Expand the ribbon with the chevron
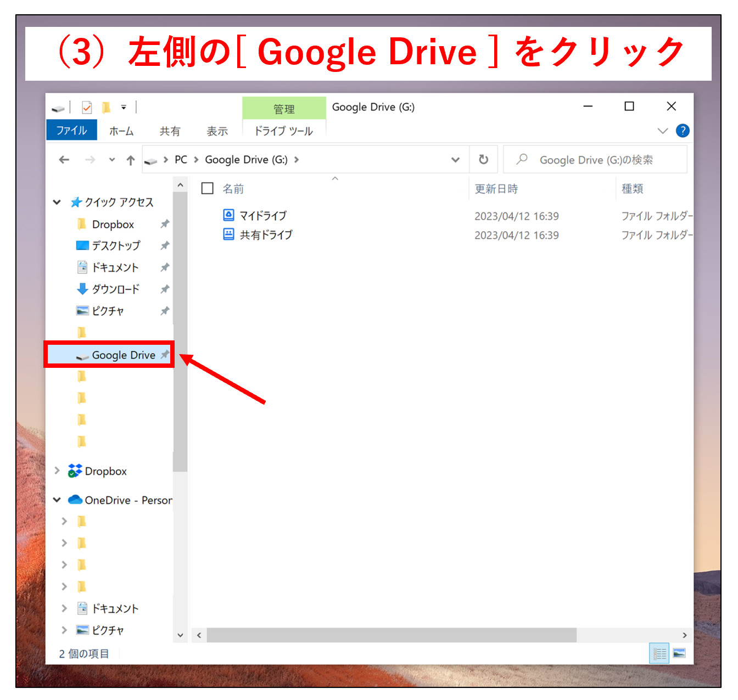This screenshot has width=738, height=700. pyautogui.click(x=663, y=131)
